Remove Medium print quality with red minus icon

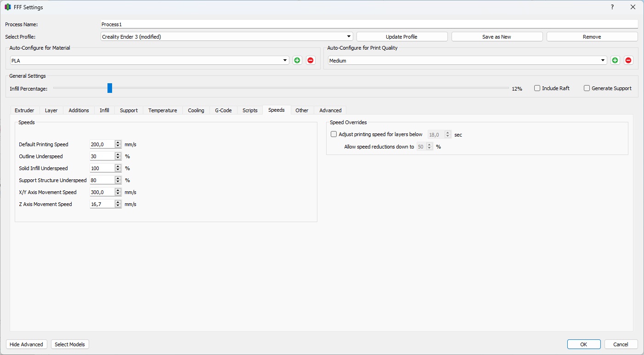click(x=628, y=60)
